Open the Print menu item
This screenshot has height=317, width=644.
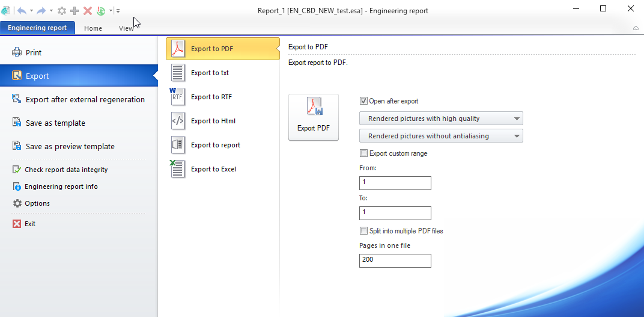point(34,53)
